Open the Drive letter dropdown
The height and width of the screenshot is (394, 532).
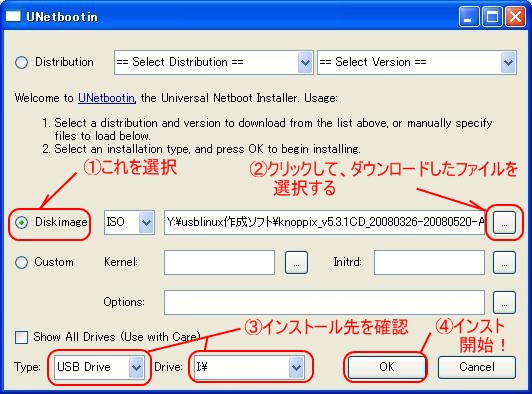pos(249,367)
